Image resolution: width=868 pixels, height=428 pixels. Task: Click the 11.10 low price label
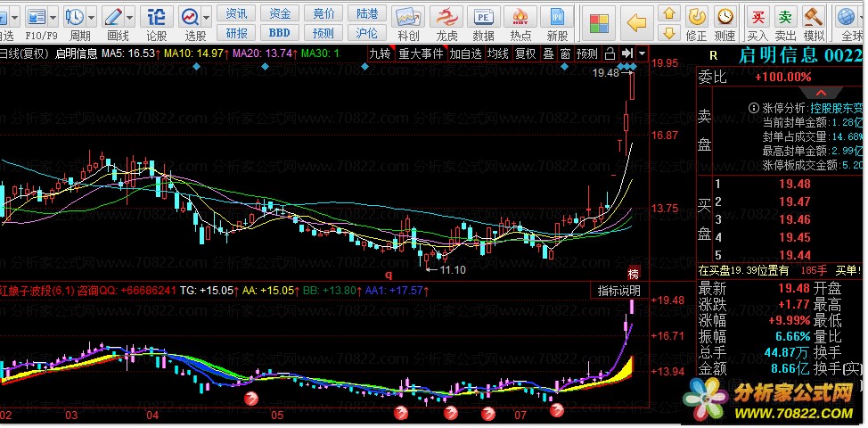click(453, 269)
